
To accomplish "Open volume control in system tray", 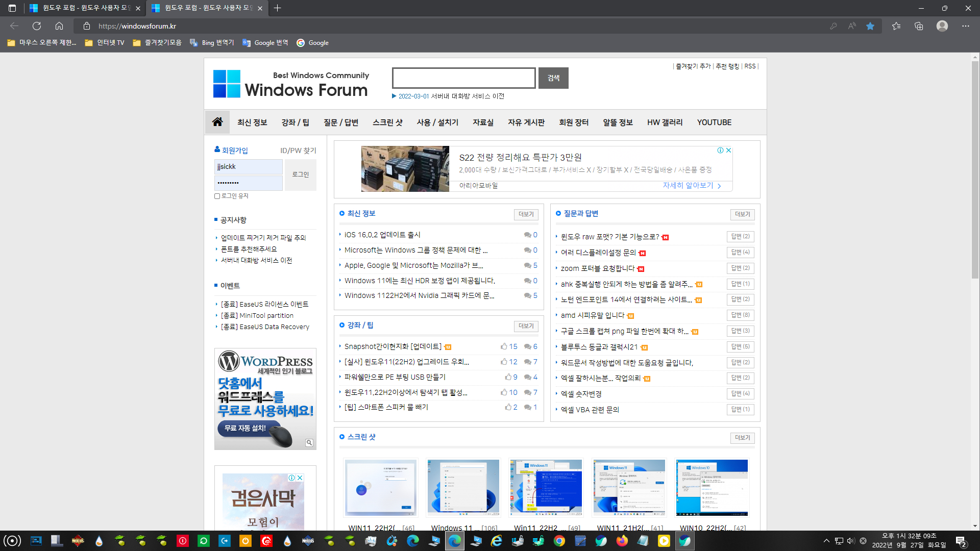I will pos(850,541).
